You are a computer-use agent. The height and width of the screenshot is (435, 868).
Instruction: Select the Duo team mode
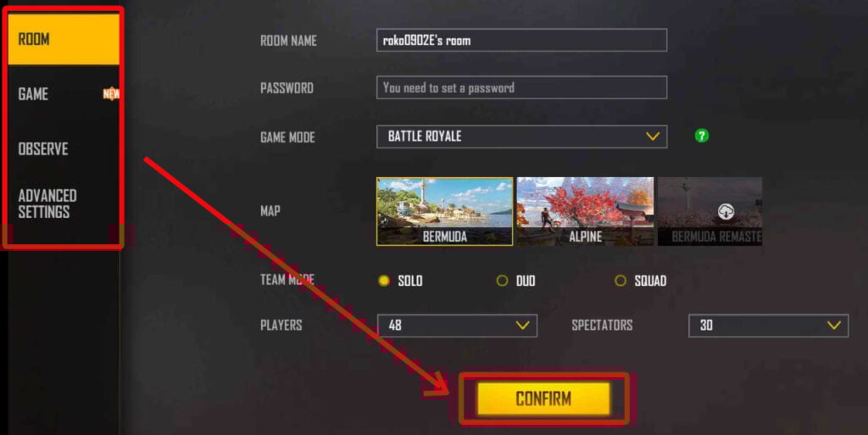[516, 281]
